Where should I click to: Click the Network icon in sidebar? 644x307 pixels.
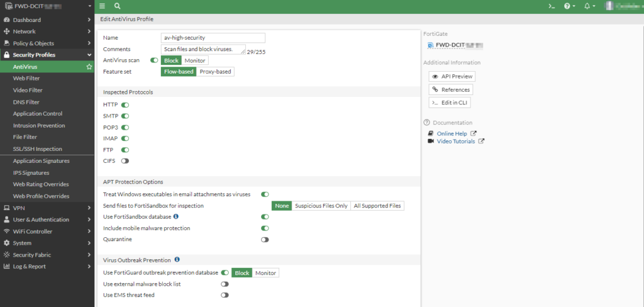point(6,31)
